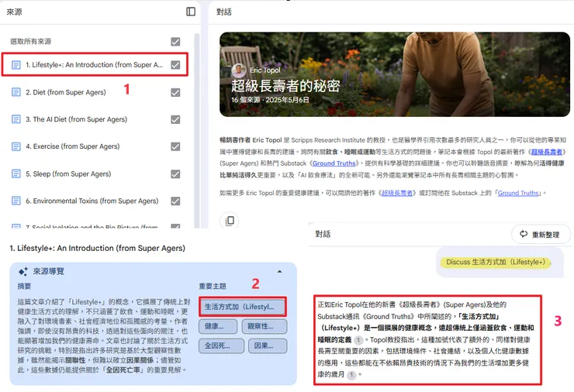Click document icon of Environmental Toxins source
This screenshot has height=392, width=574.
pyautogui.click(x=16, y=201)
